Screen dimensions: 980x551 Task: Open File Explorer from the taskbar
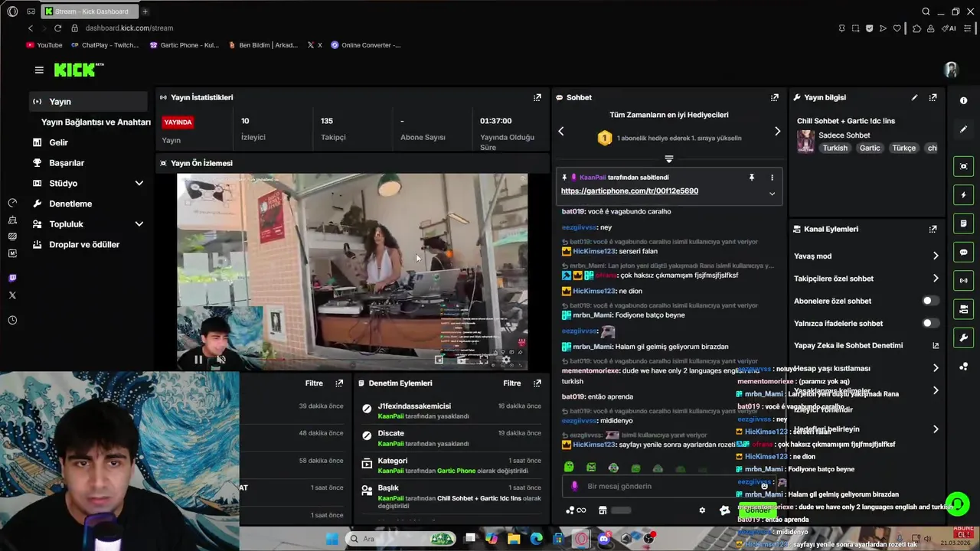[514, 539]
